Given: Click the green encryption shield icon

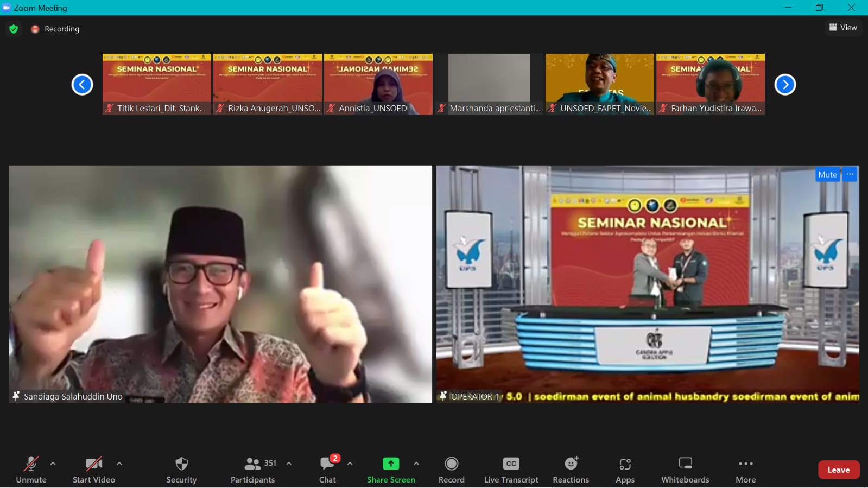Looking at the screenshot, I should 14,29.
